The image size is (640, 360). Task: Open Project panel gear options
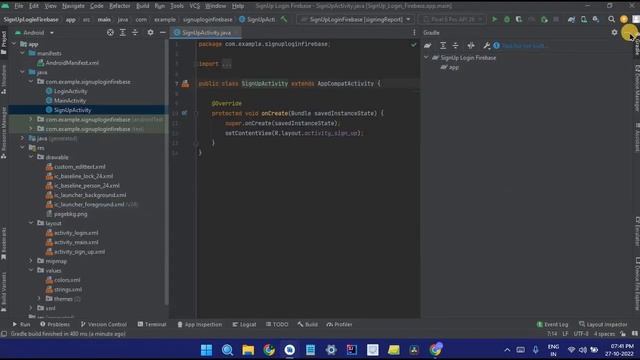[150, 32]
